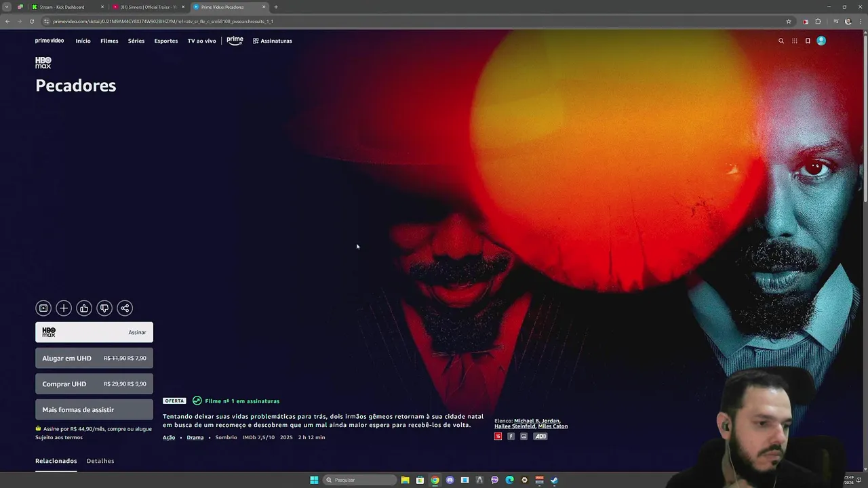
Task: Open Chrome user profile picture
Action: [x=848, y=21]
